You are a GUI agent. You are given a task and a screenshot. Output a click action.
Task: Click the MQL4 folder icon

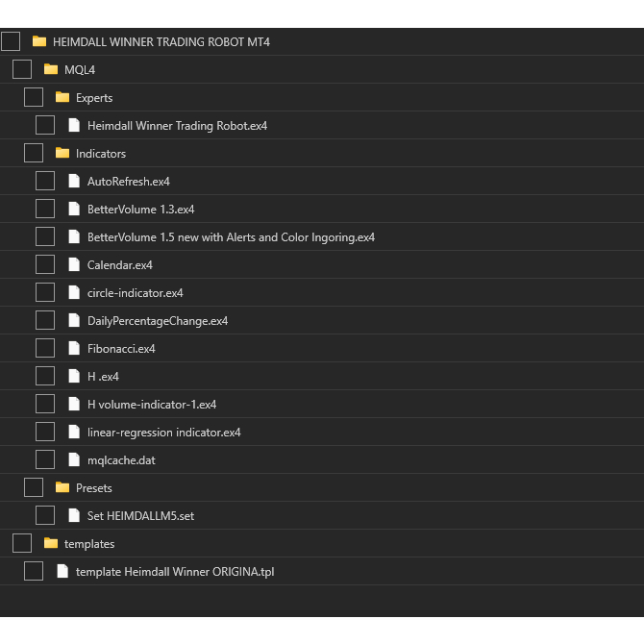point(51,69)
